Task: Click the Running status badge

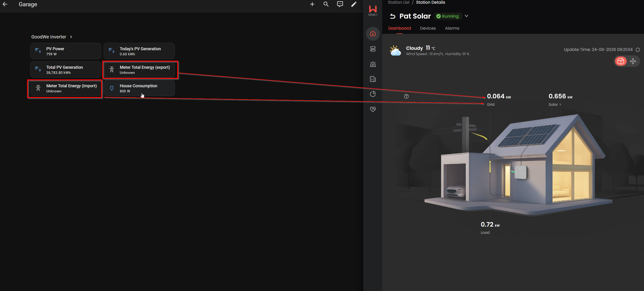Action: point(448,16)
